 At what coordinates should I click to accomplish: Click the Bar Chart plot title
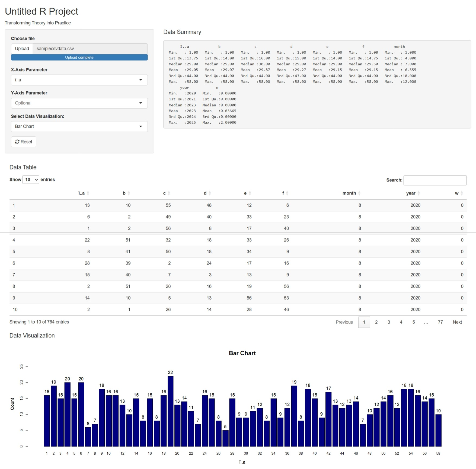pos(242,353)
